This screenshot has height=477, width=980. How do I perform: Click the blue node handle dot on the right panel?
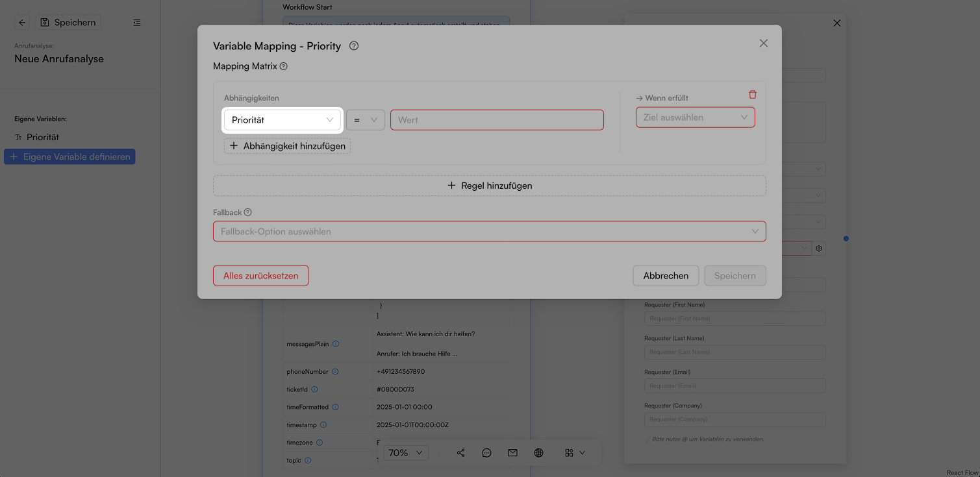coord(846,239)
